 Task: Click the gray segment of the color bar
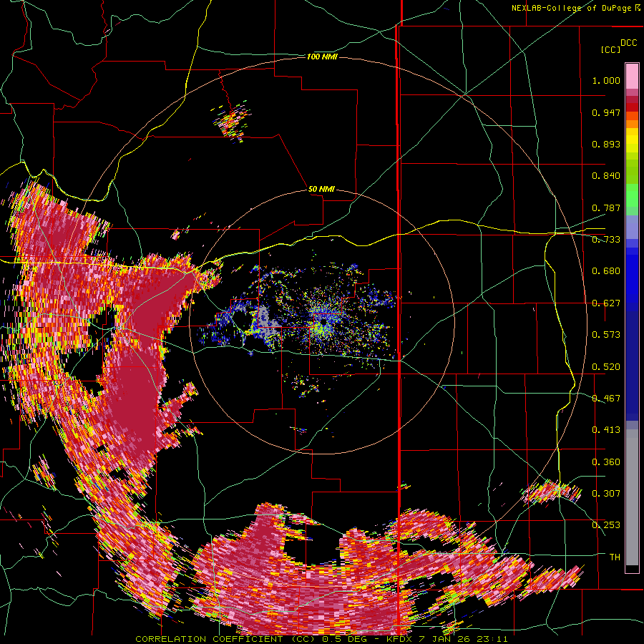pyautogui.click(x=632, y=497)
